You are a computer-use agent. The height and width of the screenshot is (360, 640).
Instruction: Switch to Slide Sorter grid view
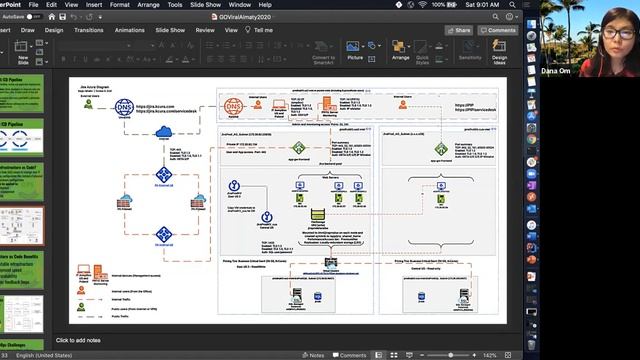tap(394, 355)
